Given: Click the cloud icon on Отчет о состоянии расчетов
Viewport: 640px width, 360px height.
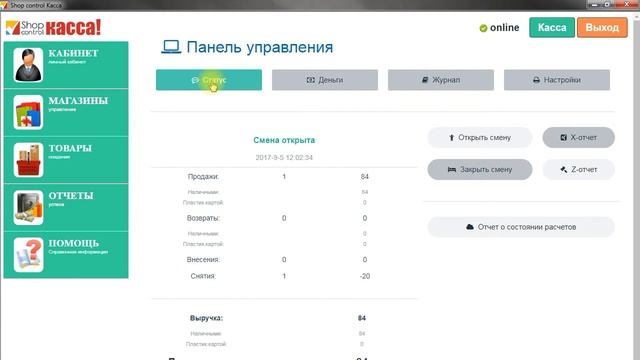Looking at the screenshot, I should tap(470, 227).
